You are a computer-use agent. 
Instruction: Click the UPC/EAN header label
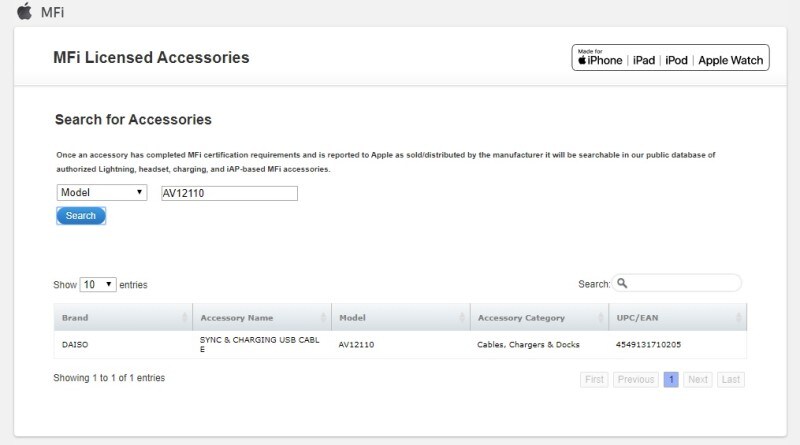[637, 318]
